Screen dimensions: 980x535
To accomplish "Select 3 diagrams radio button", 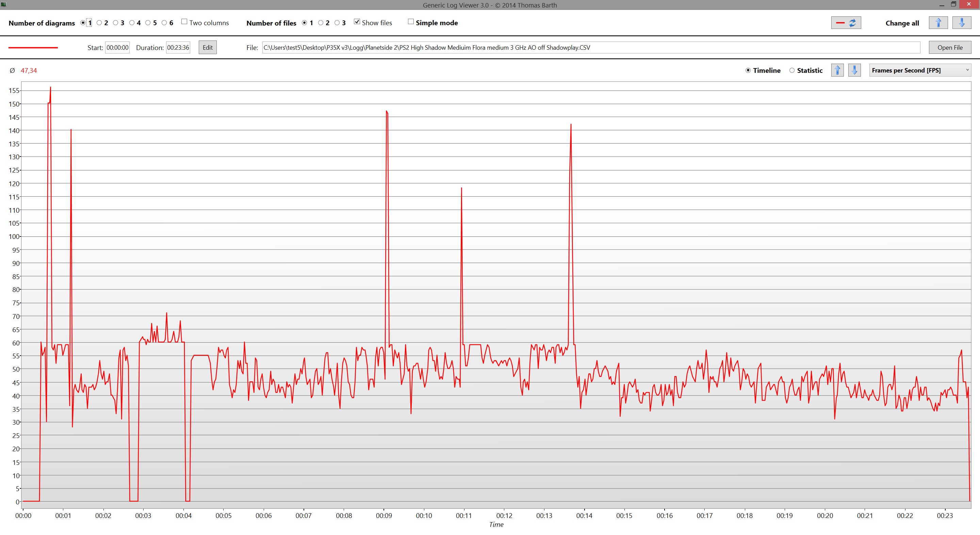I will click(116, 23).
